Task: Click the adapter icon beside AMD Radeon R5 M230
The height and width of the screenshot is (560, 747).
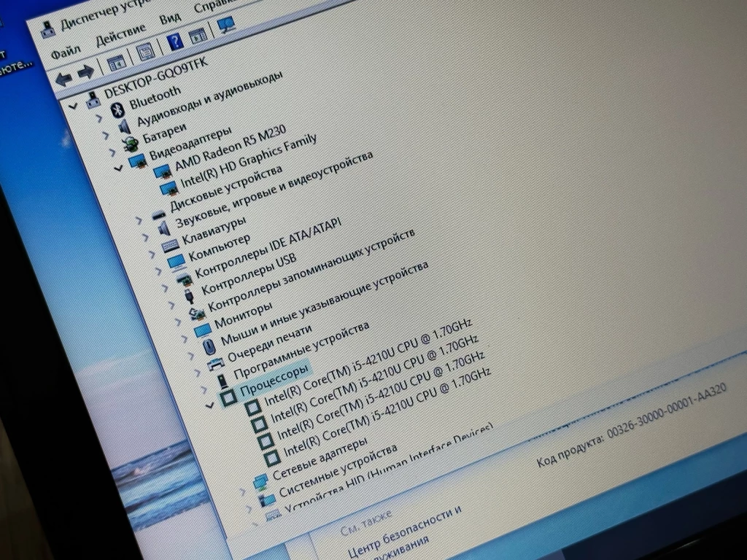Action: coord(161,171)
